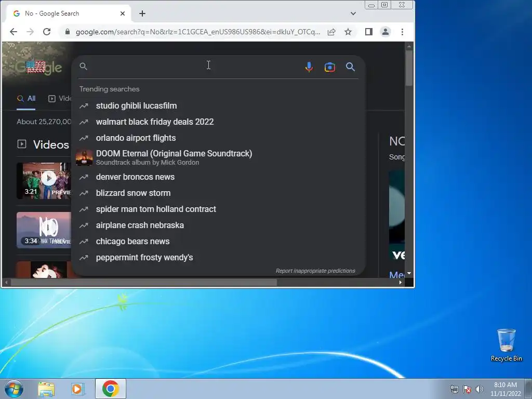Open Chrome three-dot menu

pyautogui.click(x=403, y=32)
